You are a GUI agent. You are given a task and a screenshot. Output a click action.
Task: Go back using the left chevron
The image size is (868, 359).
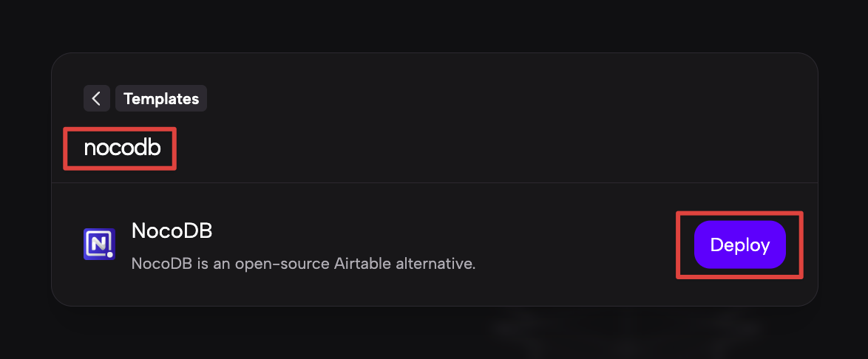[x=96, y=98]
